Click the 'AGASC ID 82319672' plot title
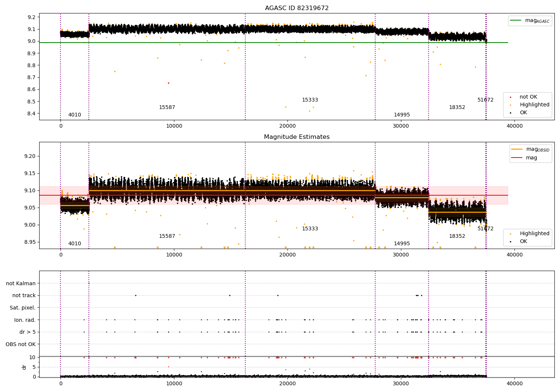Viewport: 560px width, 392px height. [x=297, y=8]
